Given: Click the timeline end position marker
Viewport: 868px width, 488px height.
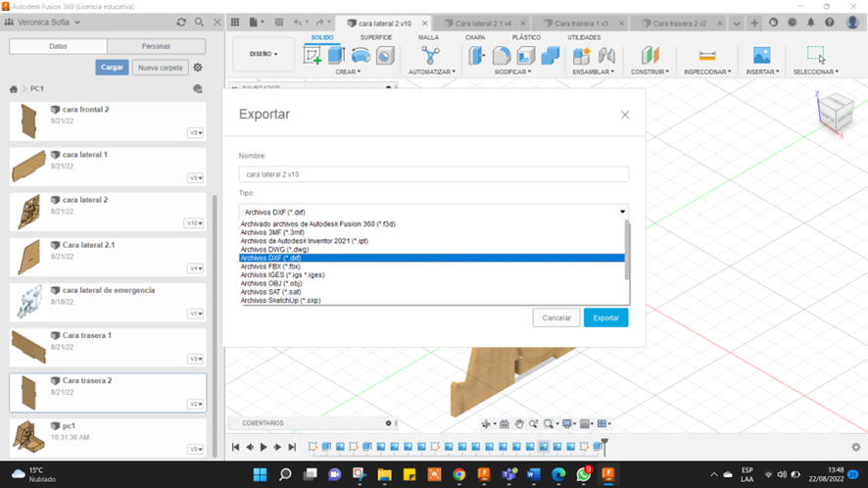Looking at the screenshot, I should [x=604, y=446].
